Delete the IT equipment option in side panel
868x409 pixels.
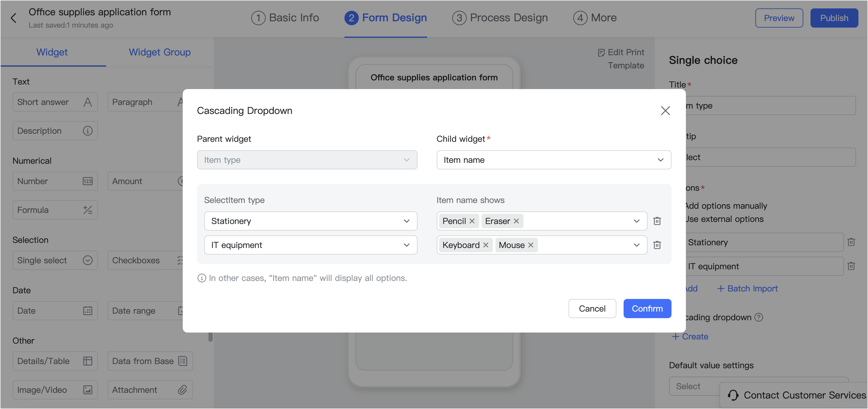[851, 266]
